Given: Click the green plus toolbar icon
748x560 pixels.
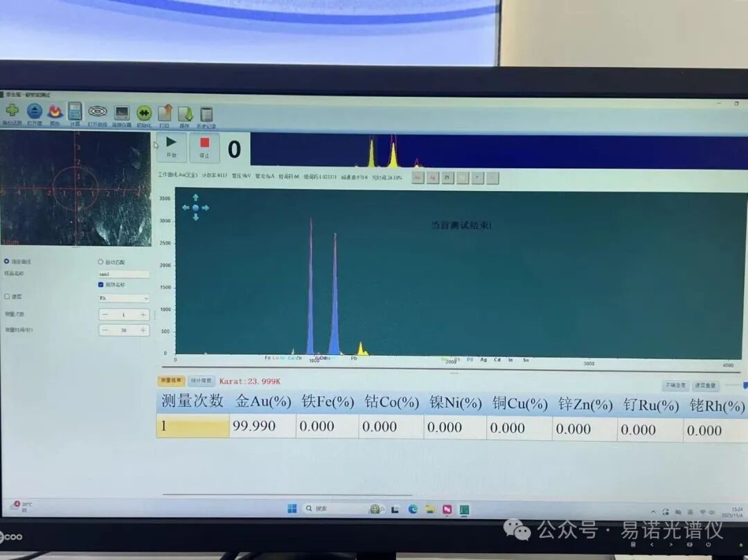Looking at the screenshot, I should pyautogui.click(x=12, y=111).
